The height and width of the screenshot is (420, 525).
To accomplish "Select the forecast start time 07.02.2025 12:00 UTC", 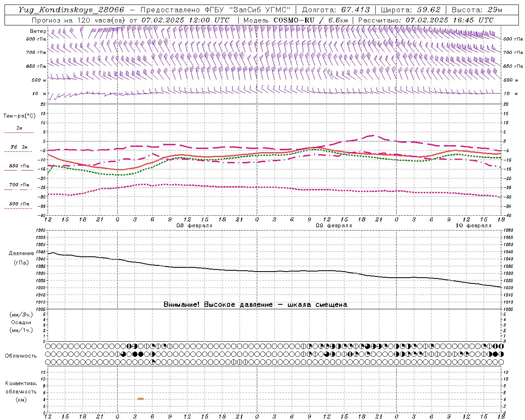I will click(186, 20).
